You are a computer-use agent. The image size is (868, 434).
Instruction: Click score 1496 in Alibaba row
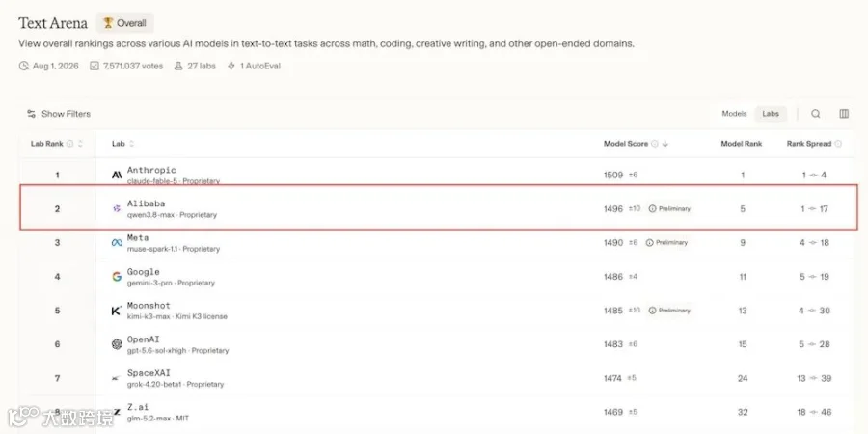[x=613, y=208]
